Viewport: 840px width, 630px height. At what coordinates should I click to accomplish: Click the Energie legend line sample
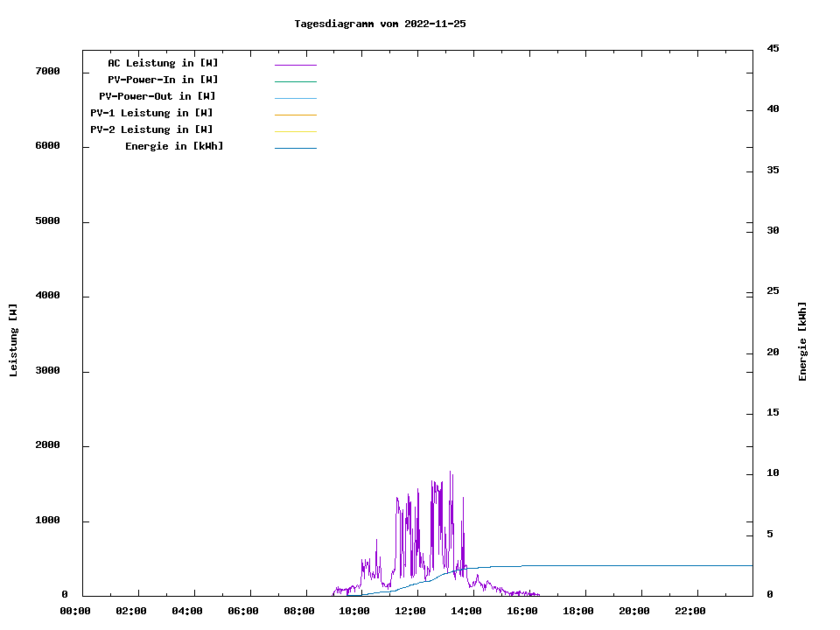[295, 148]
